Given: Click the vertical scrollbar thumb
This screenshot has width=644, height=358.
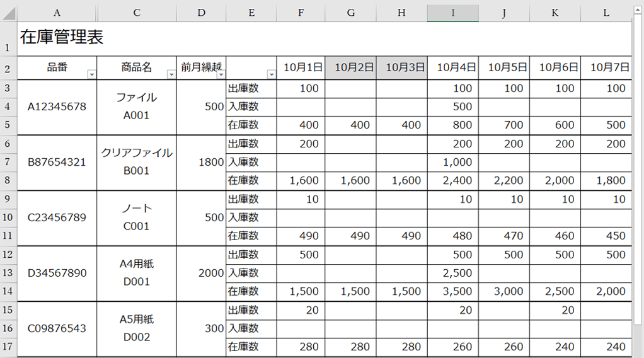Looking at the screenshot, I should click(638, 168).
